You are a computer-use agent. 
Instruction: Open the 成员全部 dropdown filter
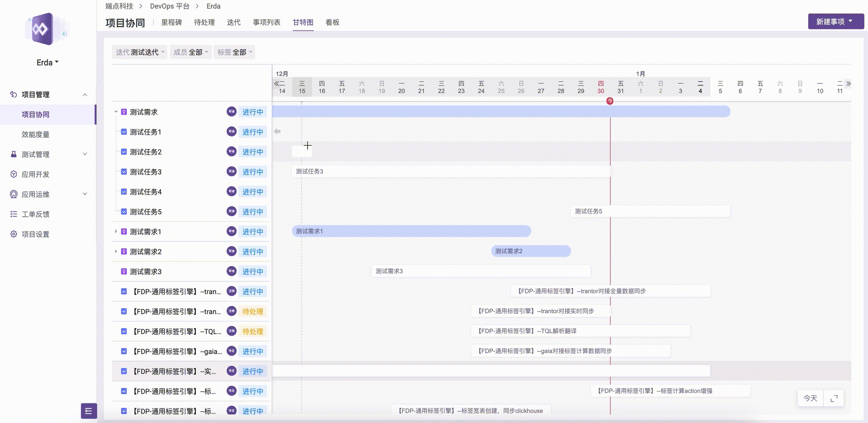click(191, 52)
